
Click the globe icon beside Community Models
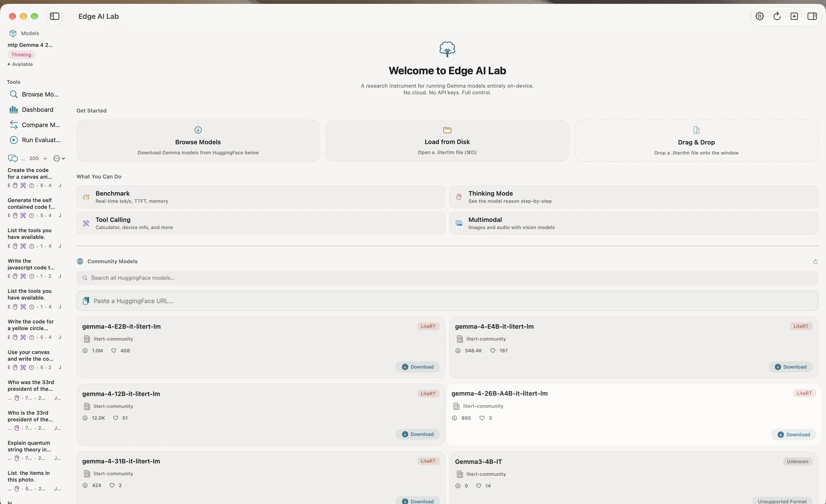click(x=80, y=261)
